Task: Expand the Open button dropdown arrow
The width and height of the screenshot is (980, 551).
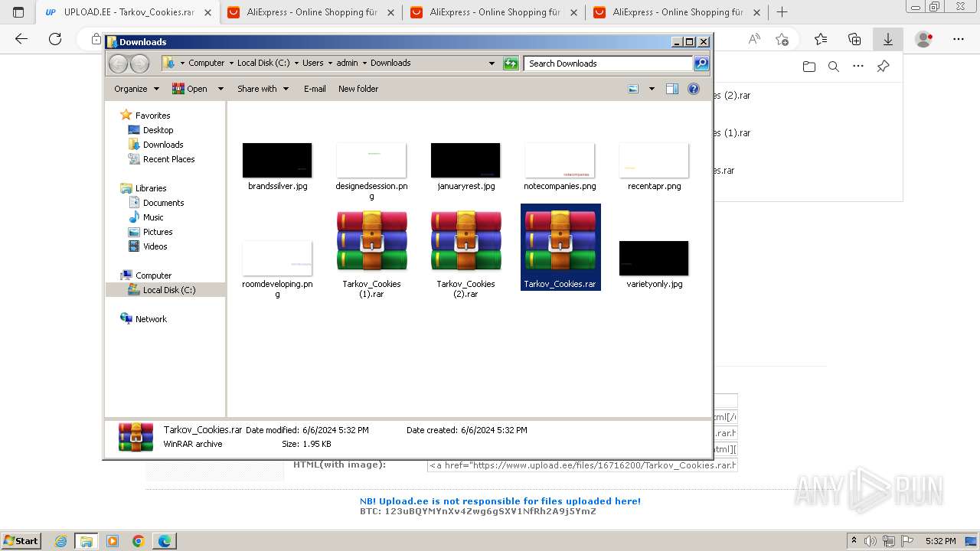Action: coord(220,89)
